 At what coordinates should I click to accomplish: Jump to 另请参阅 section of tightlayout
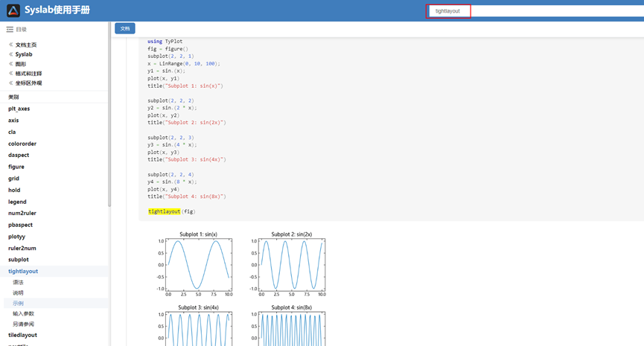pyautogui.click(x=23, y=324)
